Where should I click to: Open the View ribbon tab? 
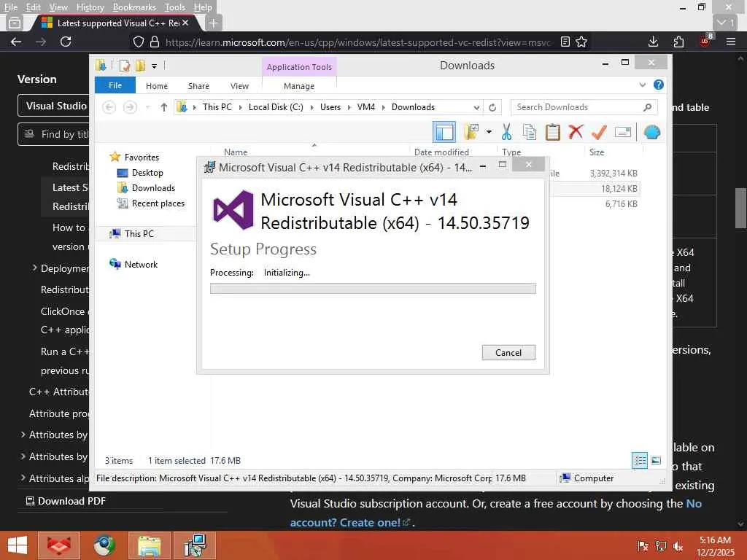pyautogui.click(x=239, y=86)
